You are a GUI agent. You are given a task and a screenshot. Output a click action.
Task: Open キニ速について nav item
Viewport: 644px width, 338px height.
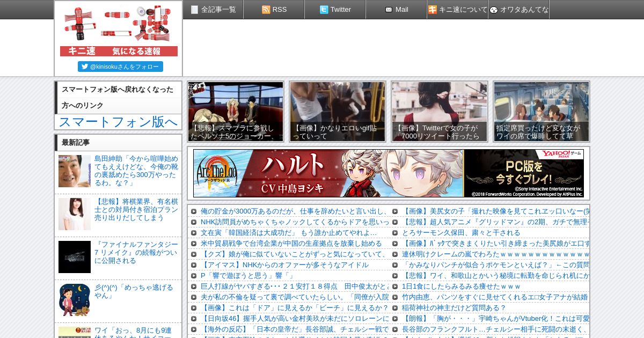pos(458,10)
